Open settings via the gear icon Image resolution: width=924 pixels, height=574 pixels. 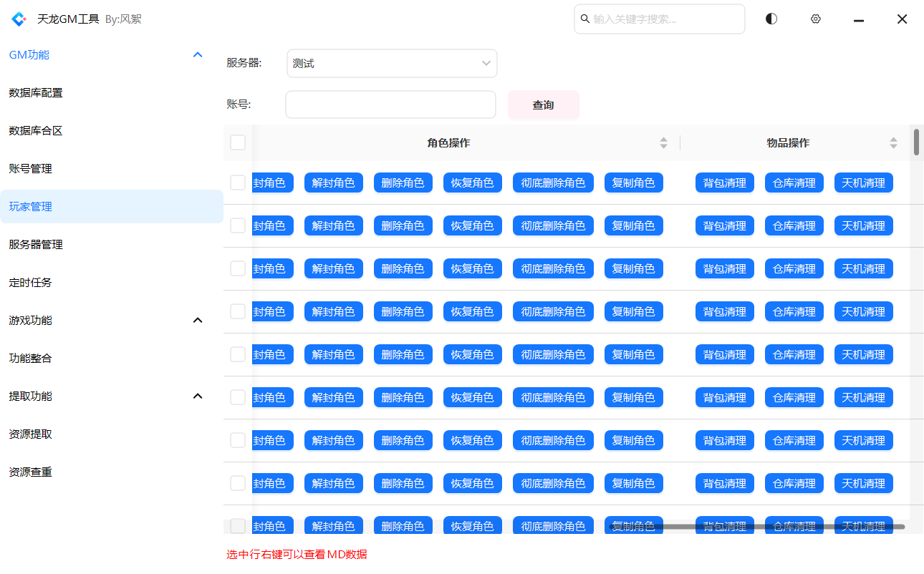(815, 19)
